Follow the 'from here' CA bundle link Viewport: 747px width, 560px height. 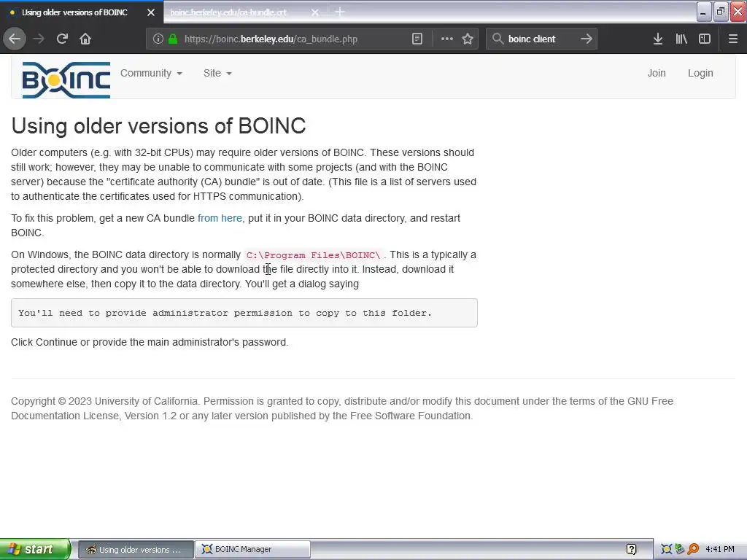(x=220, y=218)
